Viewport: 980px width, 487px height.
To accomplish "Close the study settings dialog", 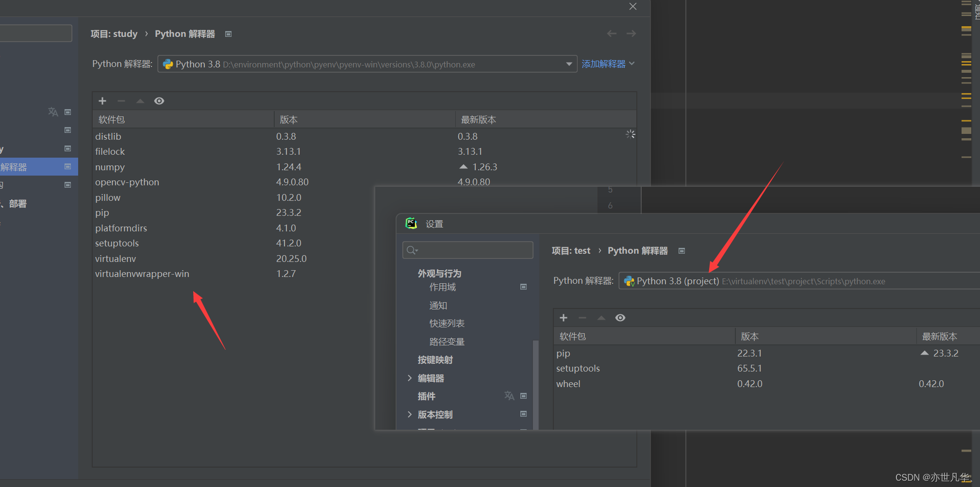I will coord(633,6).
